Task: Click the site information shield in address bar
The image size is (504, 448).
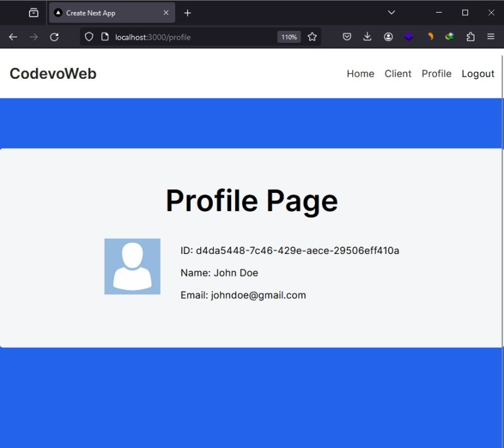Action: [88, 37]
